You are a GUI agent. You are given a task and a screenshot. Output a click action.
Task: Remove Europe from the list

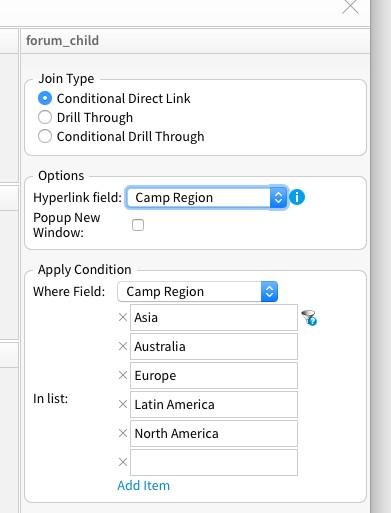[123, 375]
